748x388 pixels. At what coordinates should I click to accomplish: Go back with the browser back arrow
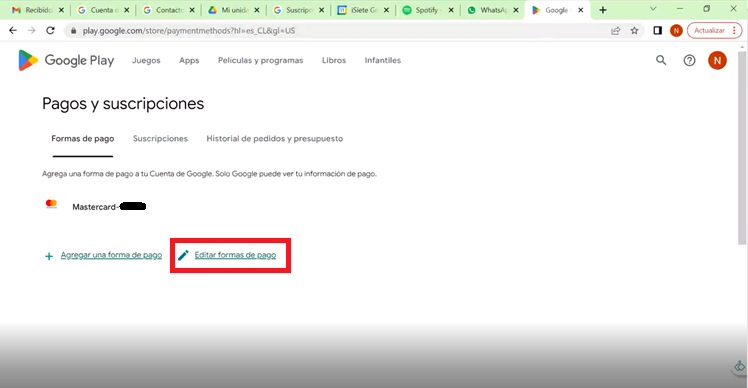(x=13, y=31)
